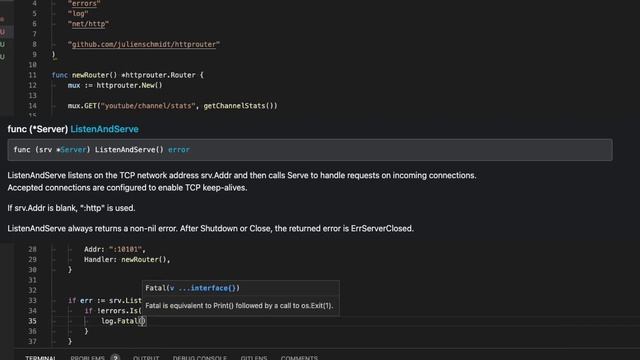Screen dimensions: 640x360
Task: Click Handler: newRouter() on line 29
Action: [x=127, y=259]
